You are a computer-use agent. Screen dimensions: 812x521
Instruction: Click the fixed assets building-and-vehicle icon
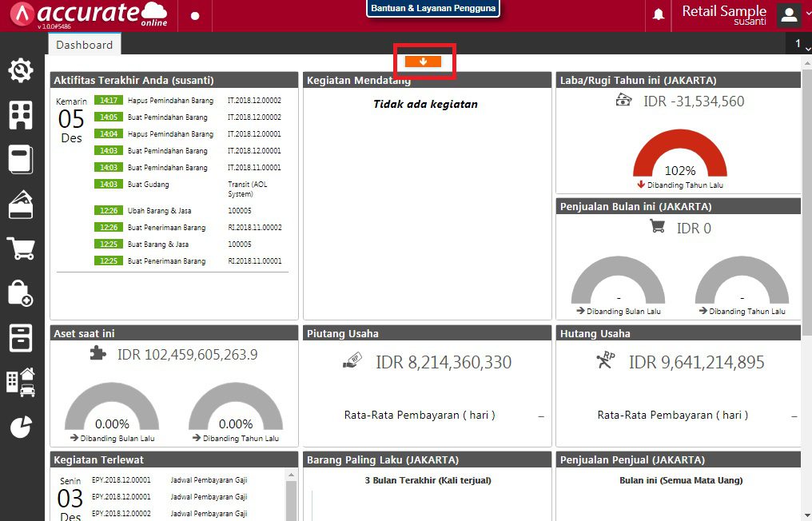[22, 382]
